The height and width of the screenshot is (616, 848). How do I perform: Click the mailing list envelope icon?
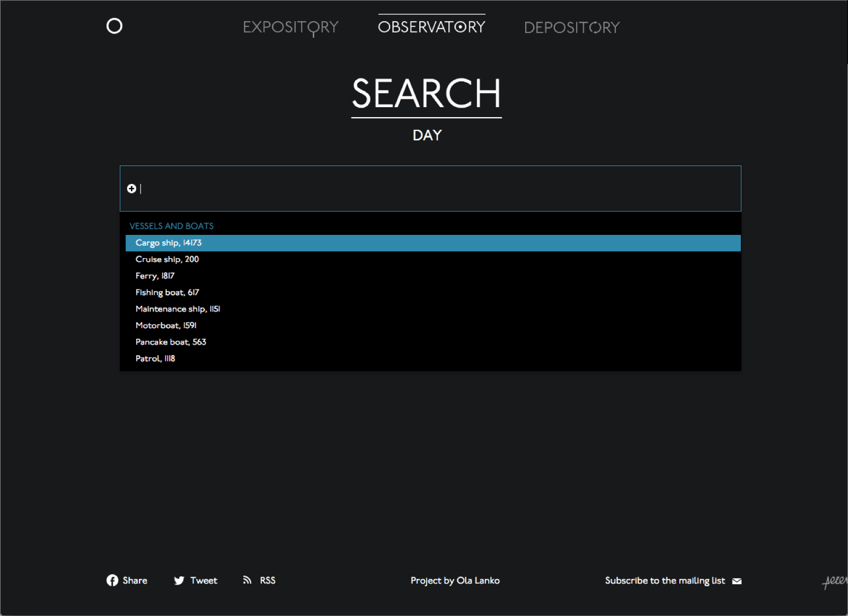[737, 581]
